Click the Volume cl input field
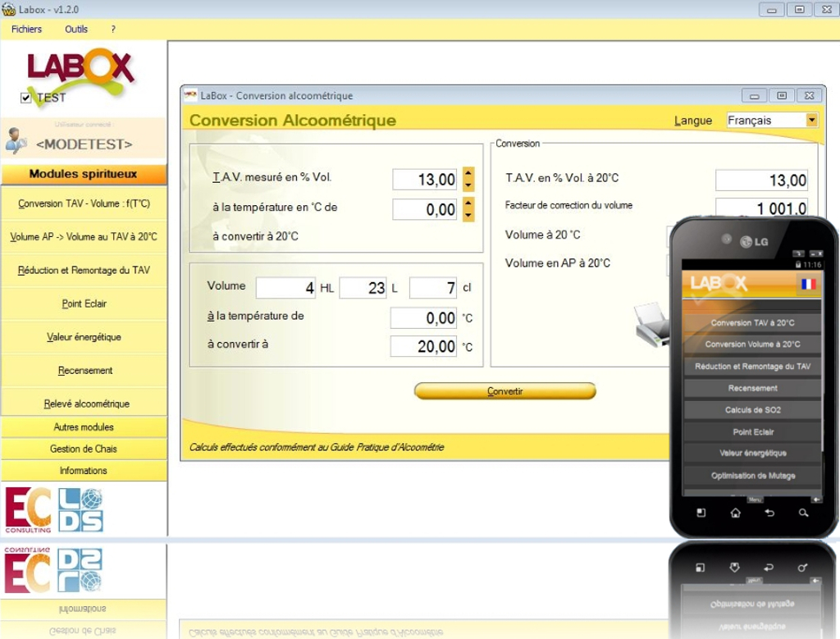This screenshot has height=639, width=840. (433, 288)
